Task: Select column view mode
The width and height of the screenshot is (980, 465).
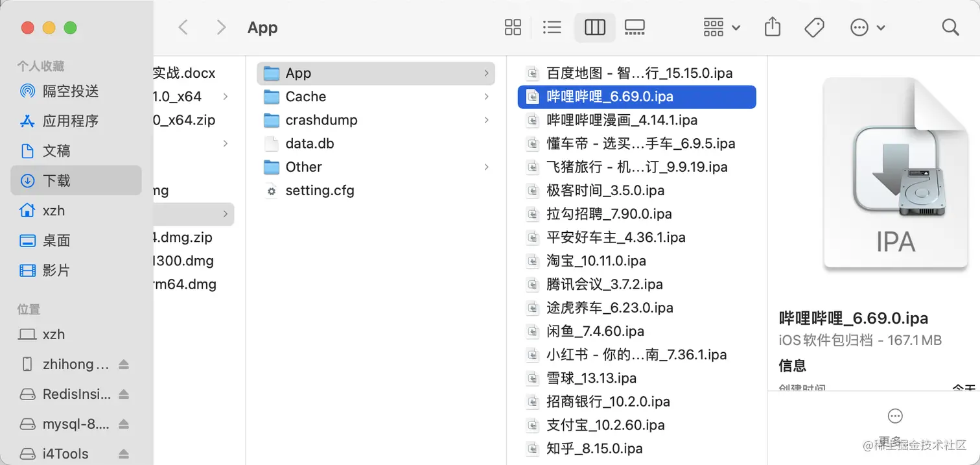Action: click(595, 27)
